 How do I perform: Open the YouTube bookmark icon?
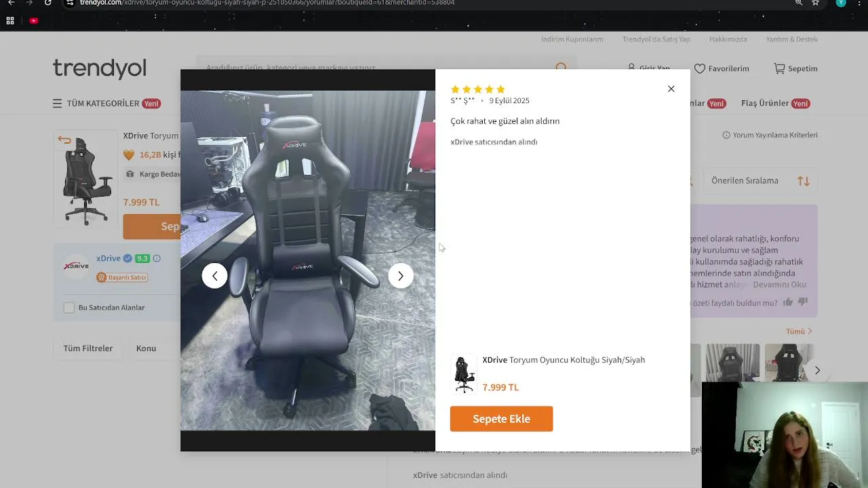34,21
